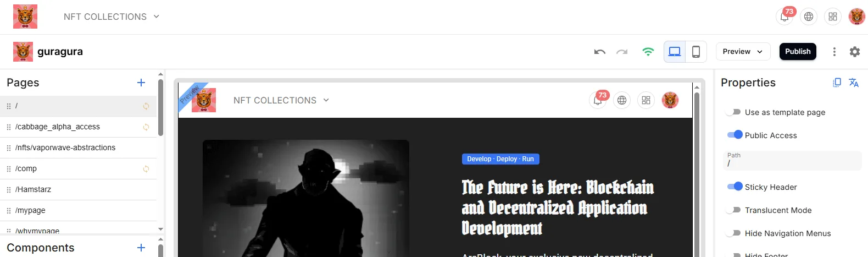Select the /cabbage_alpha_access page
This screenshot has height=257, width=868.
tap(78, 127)
